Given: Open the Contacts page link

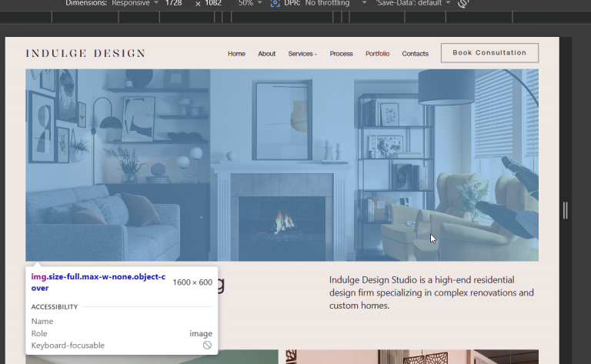Looking at the screenshot, I should coord(415,54).
